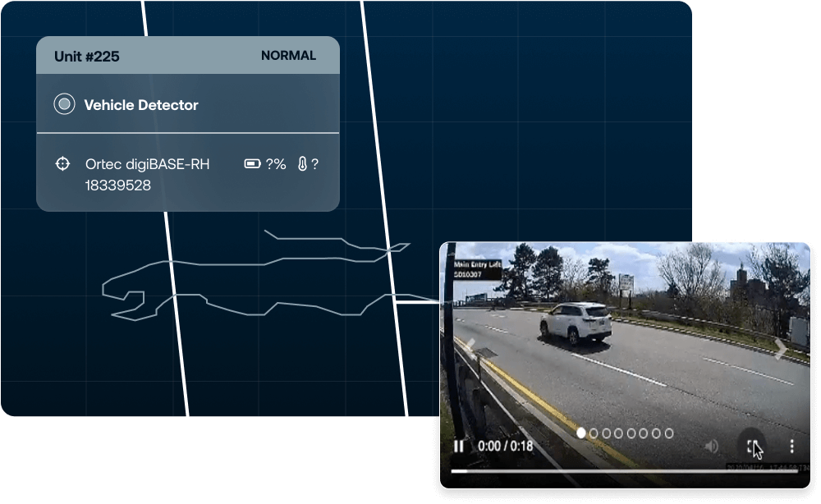The height and width of the screenshot is (504, 821).
Task: Go to the next clip with right chevron
Action: (781, 349)
